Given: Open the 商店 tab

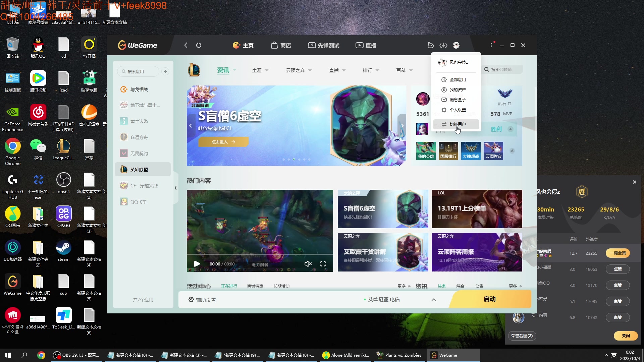Looking at the screenshot, I should 281,45.
